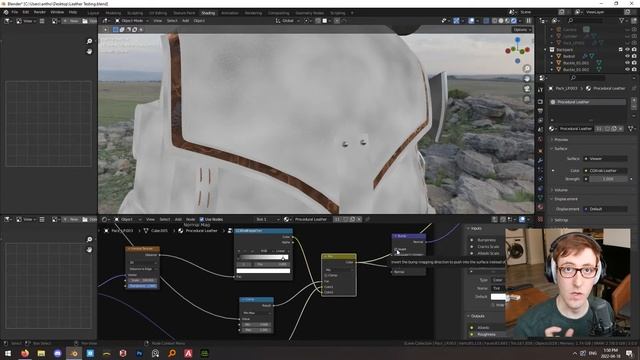Toggle Clamp checkbox on Mix node

[326, 276]
